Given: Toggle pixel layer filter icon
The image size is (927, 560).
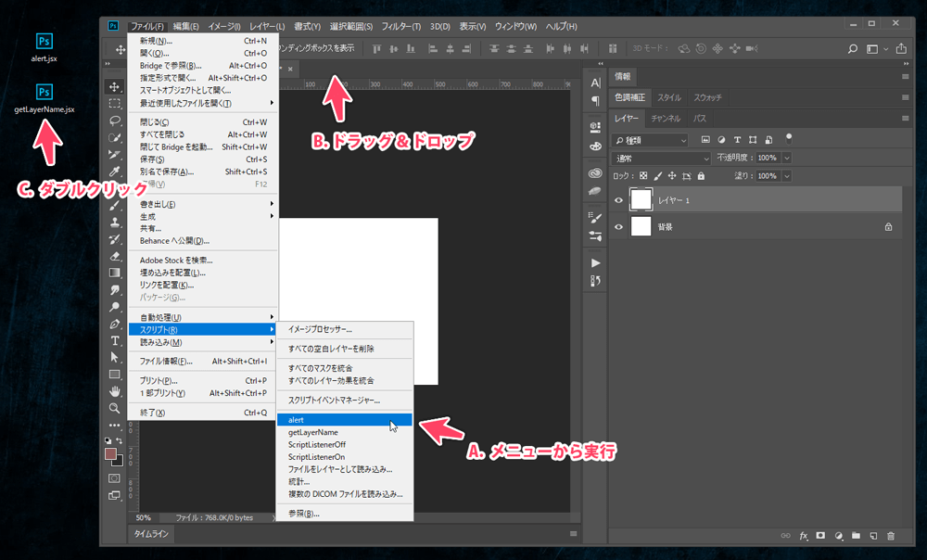Looking at the screenshot, I should [x=705, y=140].
